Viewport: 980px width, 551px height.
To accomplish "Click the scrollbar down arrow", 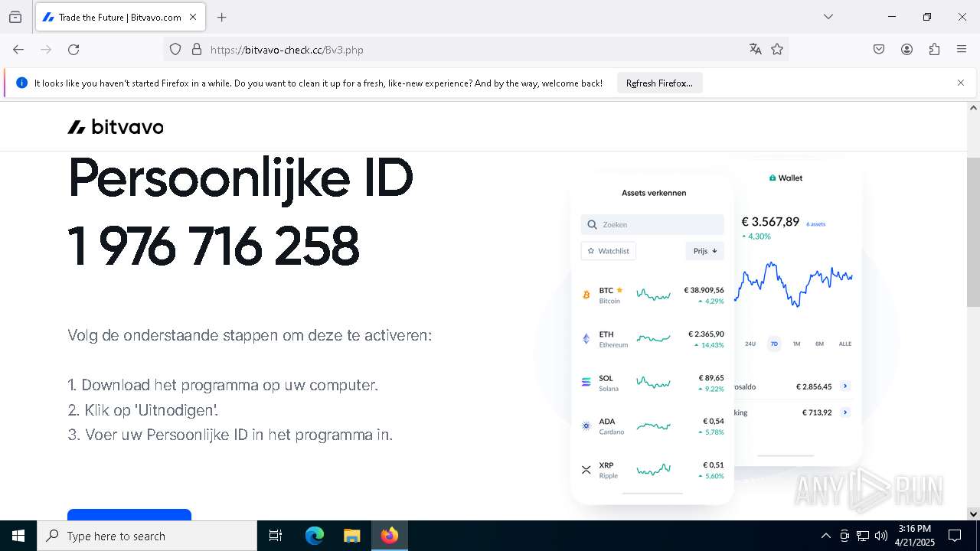I will pyautogui.click(x=974, y=514).
